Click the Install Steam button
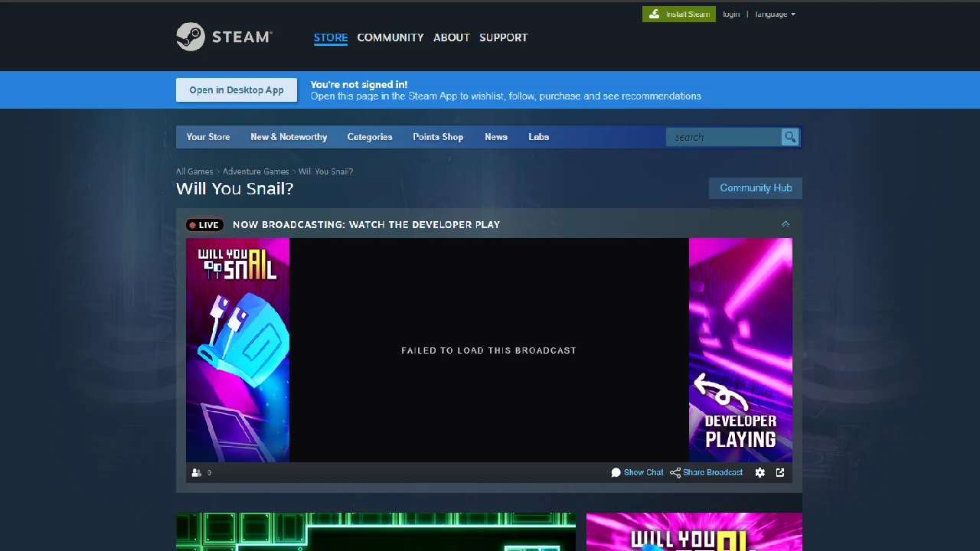Image resolution: width=980 pixels, height=551 pixels. [x=678, y=14]
